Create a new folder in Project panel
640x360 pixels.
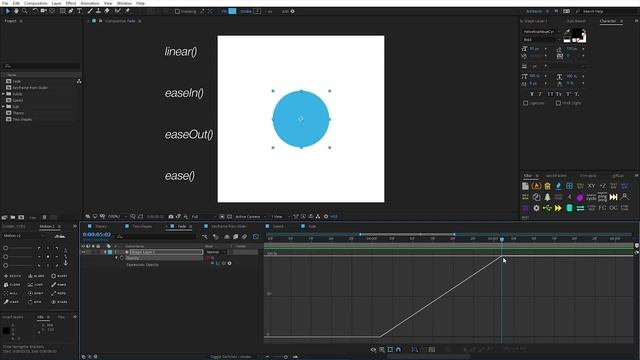coord(13,217)
